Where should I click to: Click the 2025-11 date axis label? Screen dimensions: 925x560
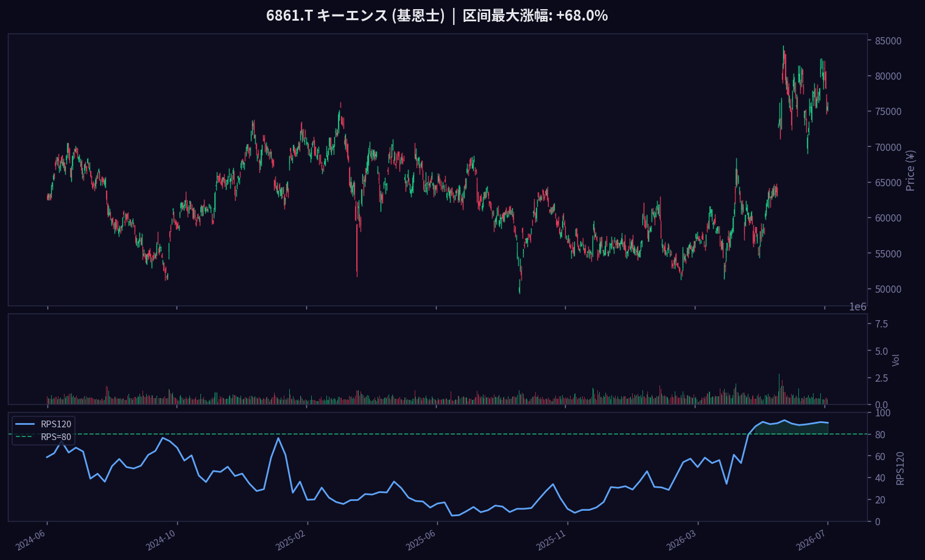551,540
